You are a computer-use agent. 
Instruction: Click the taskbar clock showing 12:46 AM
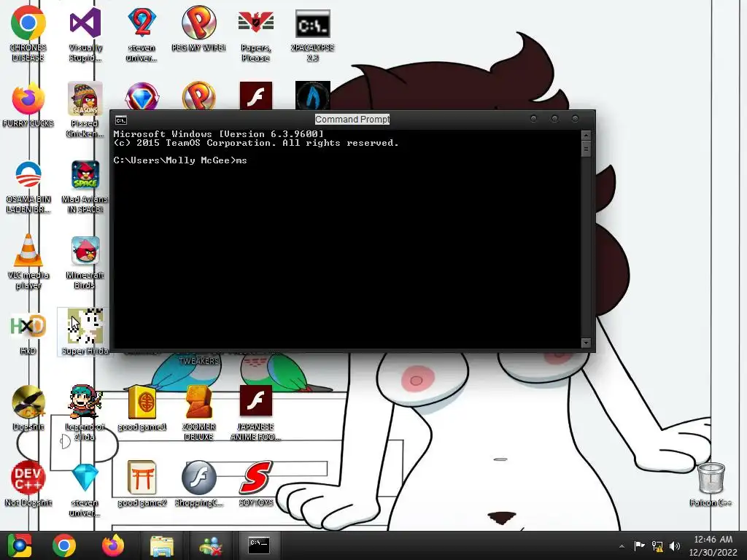pos(713,545)
